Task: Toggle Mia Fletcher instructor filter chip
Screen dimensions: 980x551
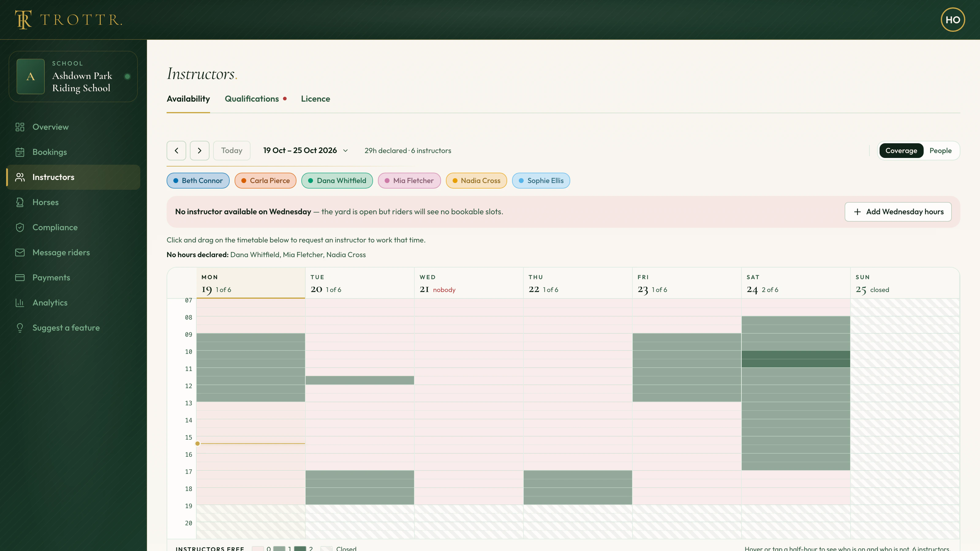Action: click(x=409, y=181)
